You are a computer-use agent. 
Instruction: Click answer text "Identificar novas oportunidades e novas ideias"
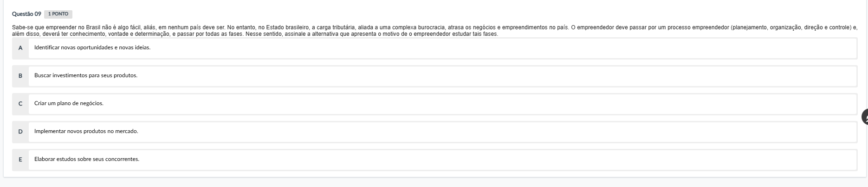tap(92, 48)
